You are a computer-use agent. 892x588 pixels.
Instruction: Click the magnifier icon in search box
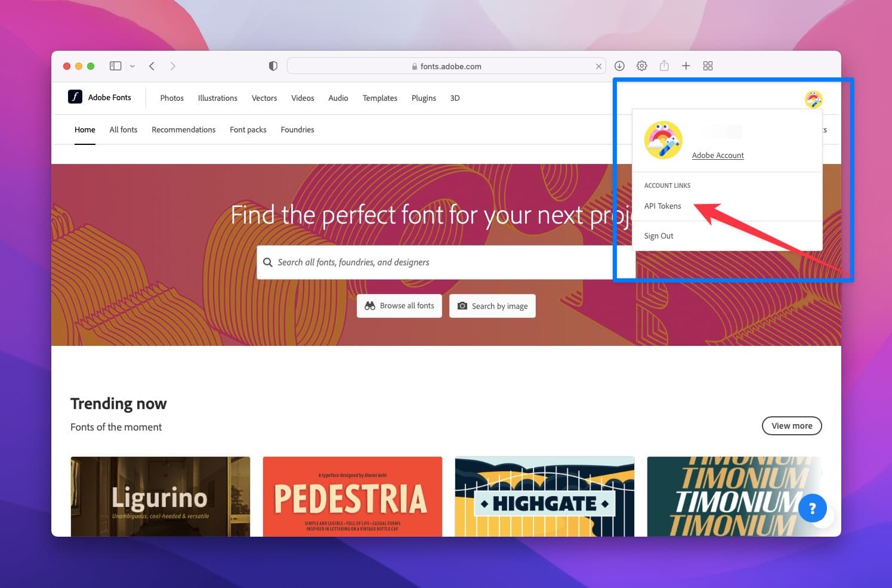[x=268, y=262]
